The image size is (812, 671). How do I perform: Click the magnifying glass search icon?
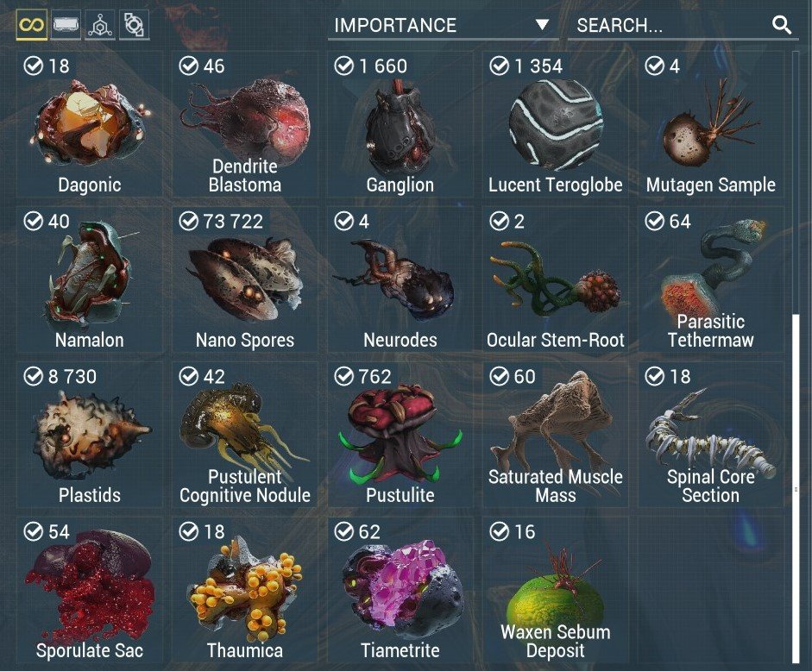pyautogui.click(x=781, y=24)
